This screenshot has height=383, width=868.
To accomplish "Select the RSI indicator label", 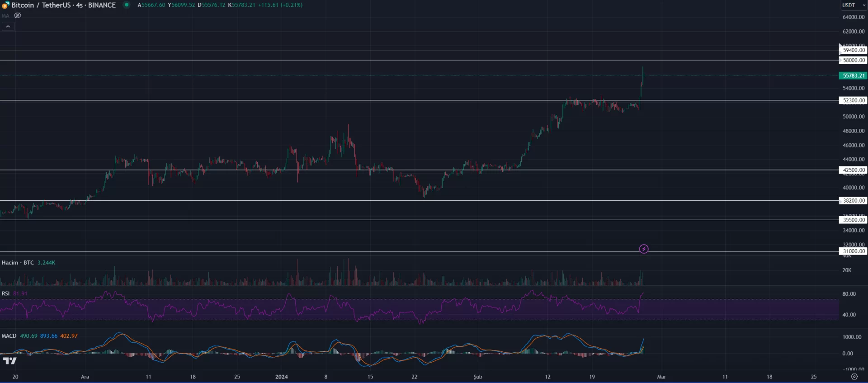I will click(x=5, y=294).
